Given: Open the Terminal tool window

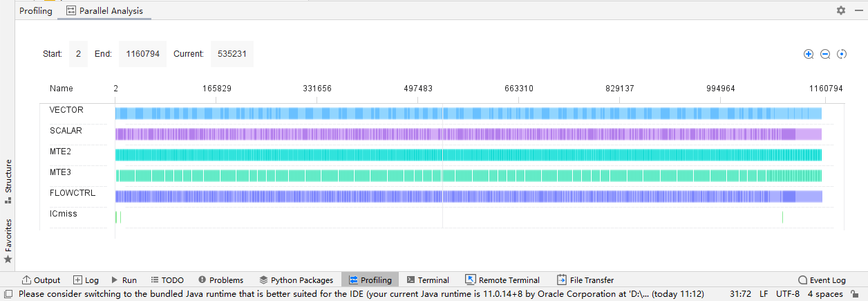Looking at the screenshot, I should (x=428, y=280).
